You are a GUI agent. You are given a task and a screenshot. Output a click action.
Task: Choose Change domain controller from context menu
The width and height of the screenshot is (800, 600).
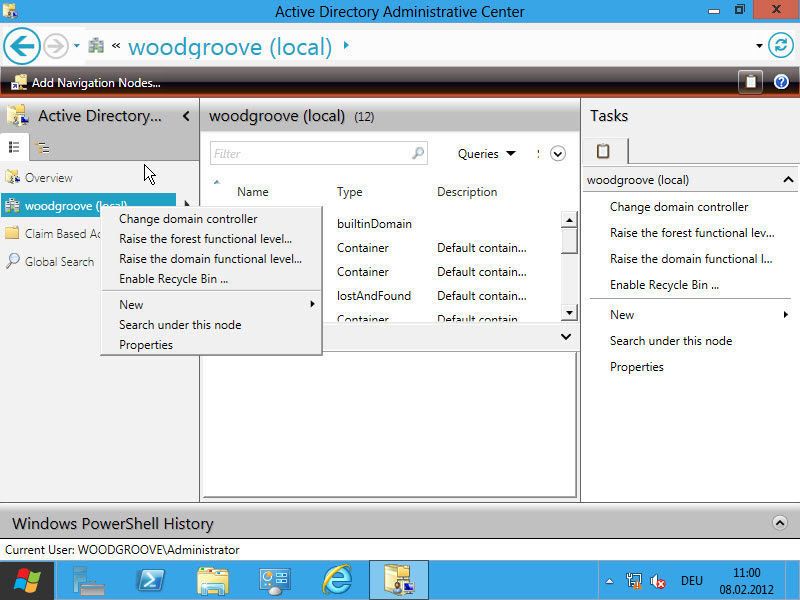click(x=188, y=219)
